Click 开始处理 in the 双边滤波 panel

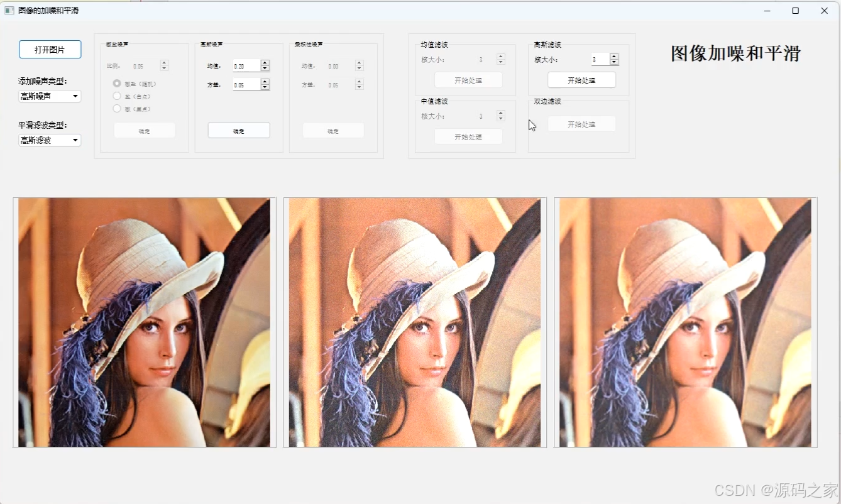(x=581, y=124)
